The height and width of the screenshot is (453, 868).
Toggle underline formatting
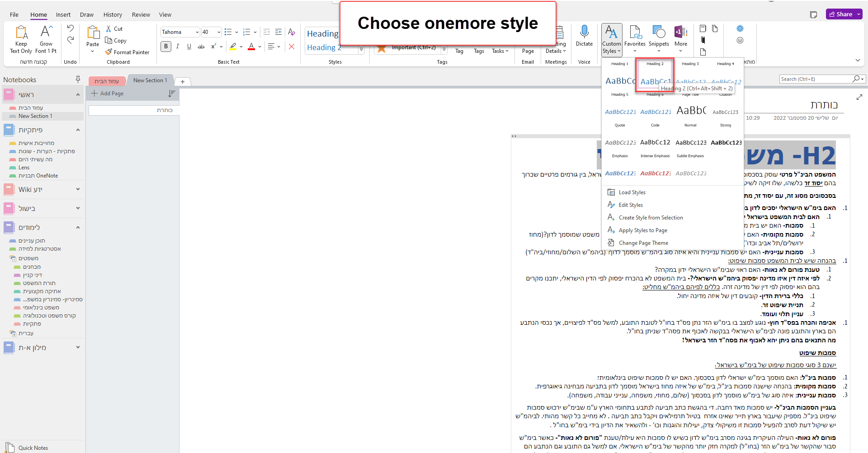[189, 46]
